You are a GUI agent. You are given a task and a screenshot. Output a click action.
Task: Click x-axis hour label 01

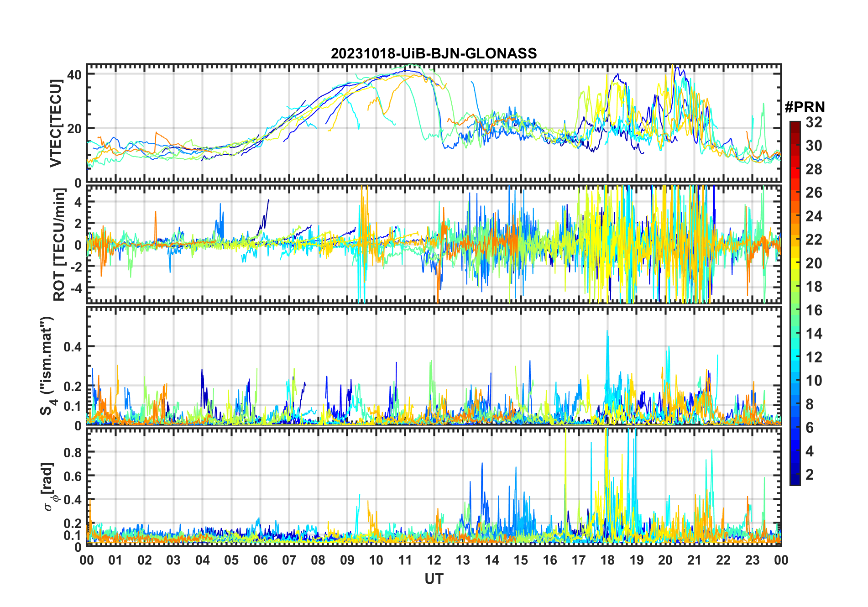click(x=115, y=560)
